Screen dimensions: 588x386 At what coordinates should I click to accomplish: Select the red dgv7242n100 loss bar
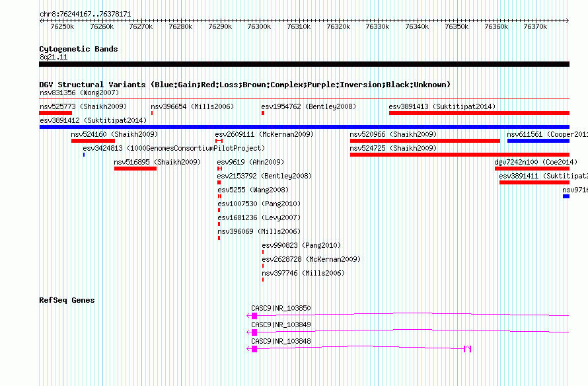[532, 169]
